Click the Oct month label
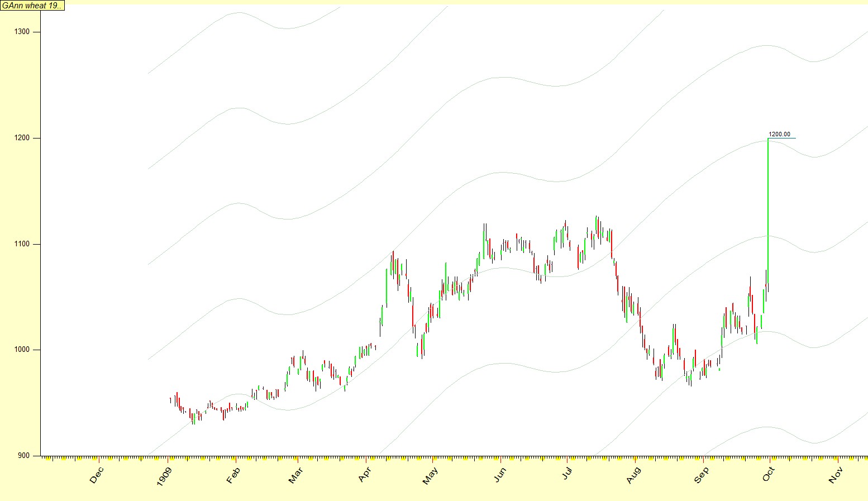 [769, 475]
